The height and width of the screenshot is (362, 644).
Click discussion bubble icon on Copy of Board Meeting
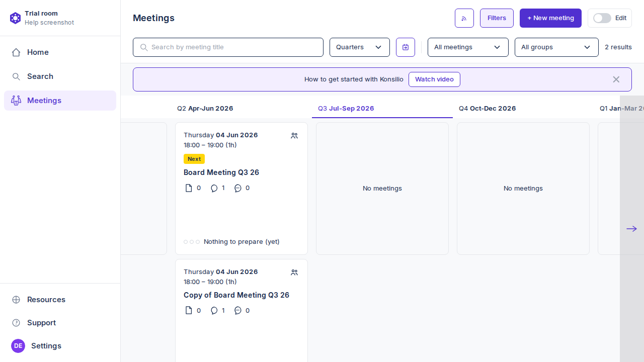pos(238,311)
